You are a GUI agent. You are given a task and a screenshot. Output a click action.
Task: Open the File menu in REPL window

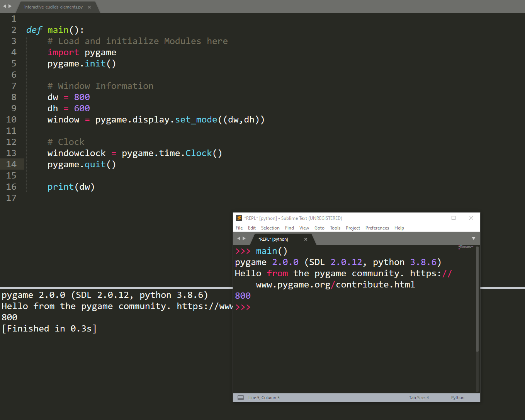pos(239,228)
